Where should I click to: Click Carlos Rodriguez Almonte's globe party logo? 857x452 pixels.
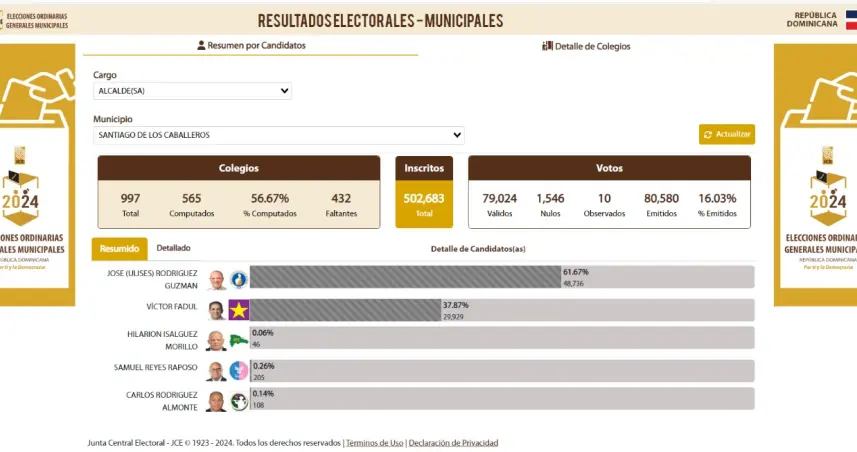coord(238,402)
